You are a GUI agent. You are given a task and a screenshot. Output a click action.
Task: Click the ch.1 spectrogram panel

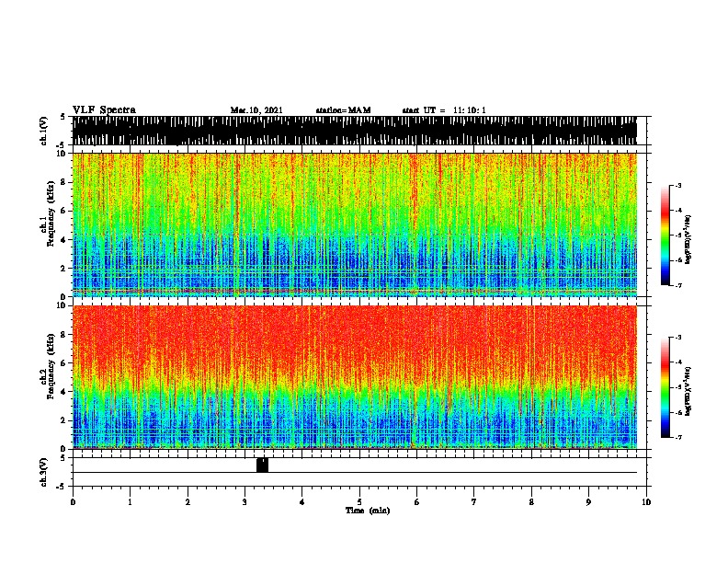click(355, 224)
